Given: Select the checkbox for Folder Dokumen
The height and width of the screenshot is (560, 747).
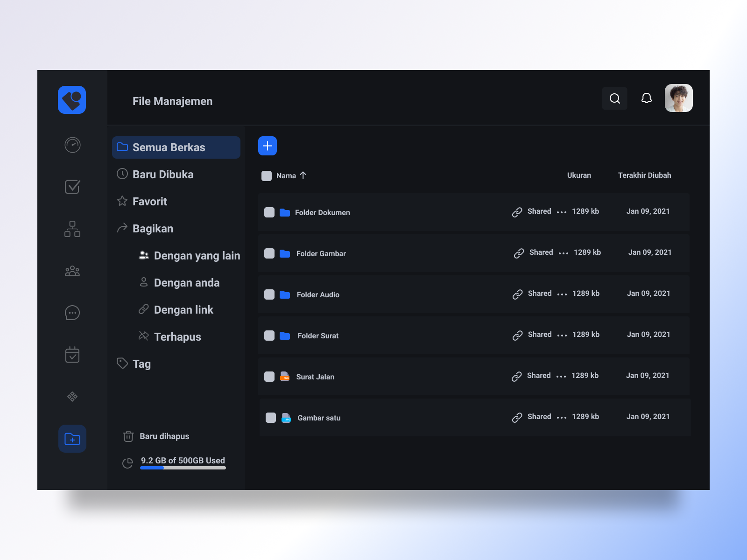Looking at the screenshot, I should [269, 212].
